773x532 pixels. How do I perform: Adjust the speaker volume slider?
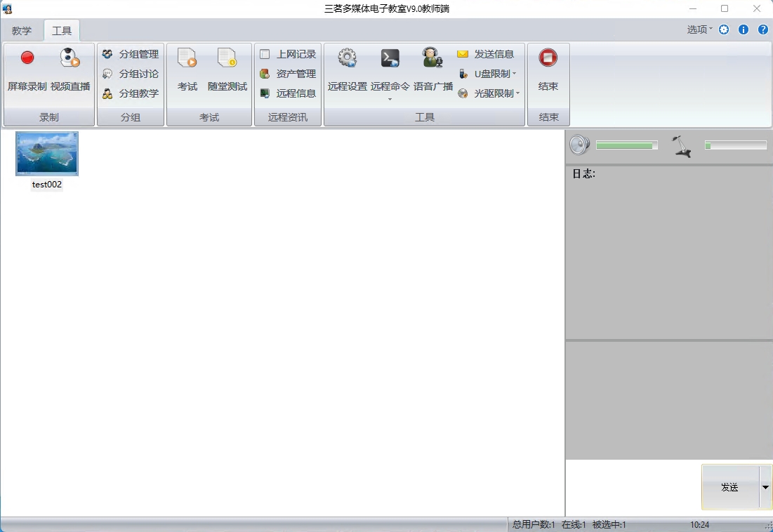click(x=626, y=145)
